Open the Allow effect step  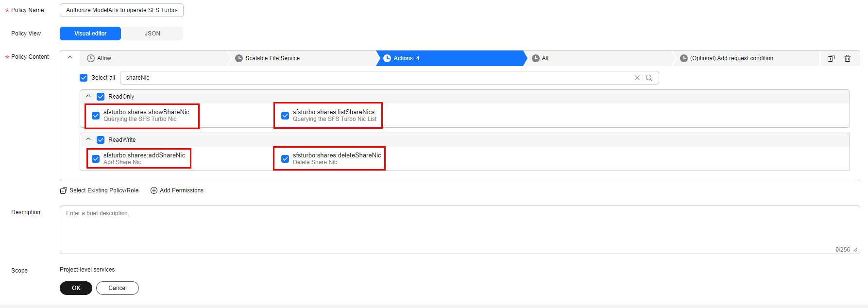pyautogui.click(x=154, y=58)
